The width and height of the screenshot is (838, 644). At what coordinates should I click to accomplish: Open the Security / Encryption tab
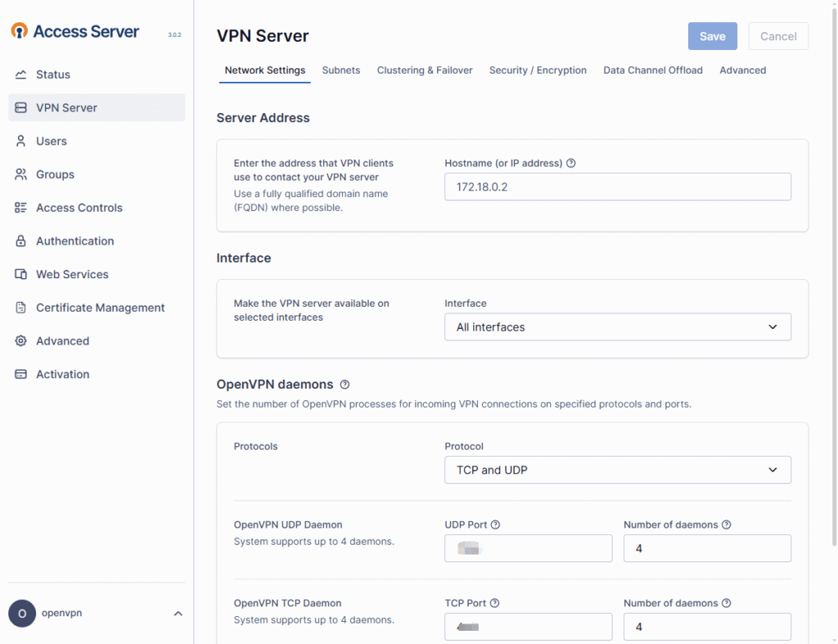point(538,70)
